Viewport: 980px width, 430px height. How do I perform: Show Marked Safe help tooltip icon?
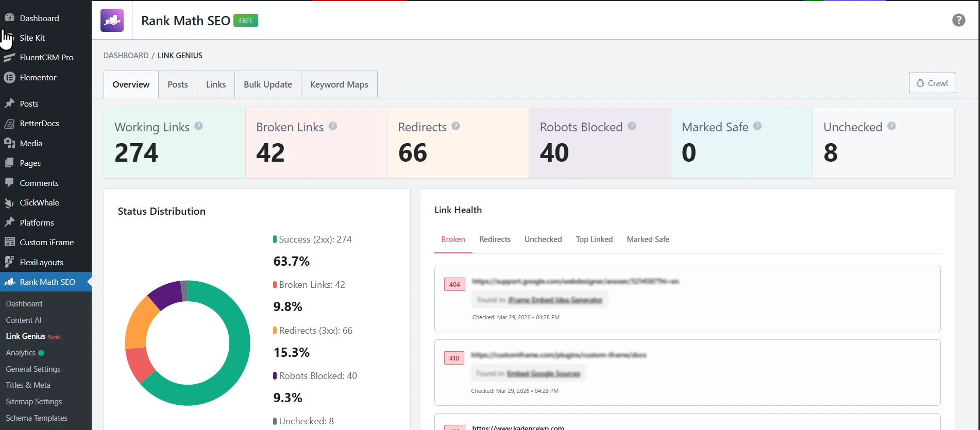point(757,126)
